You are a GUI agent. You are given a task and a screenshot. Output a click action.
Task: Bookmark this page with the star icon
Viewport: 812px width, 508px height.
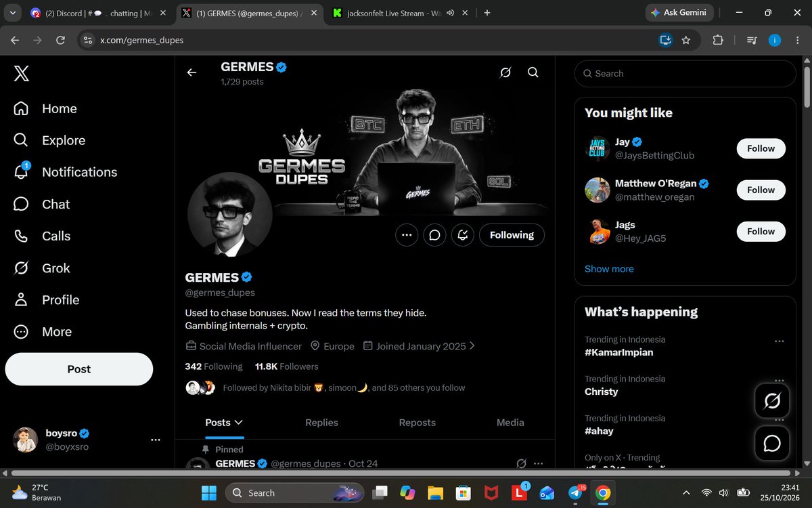pos(686,40)
